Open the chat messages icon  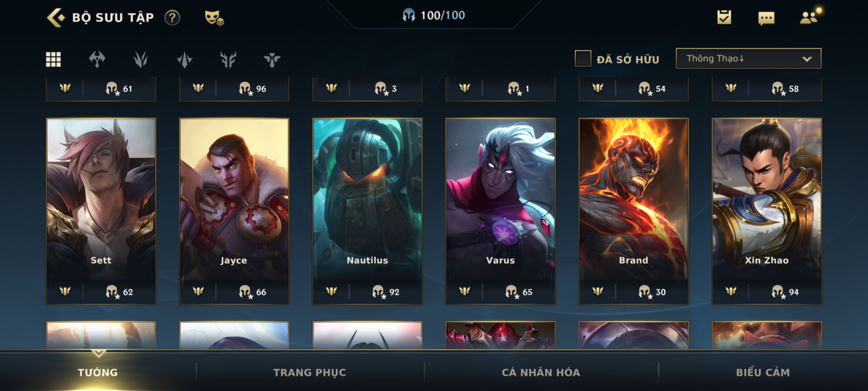coord(766,18)
